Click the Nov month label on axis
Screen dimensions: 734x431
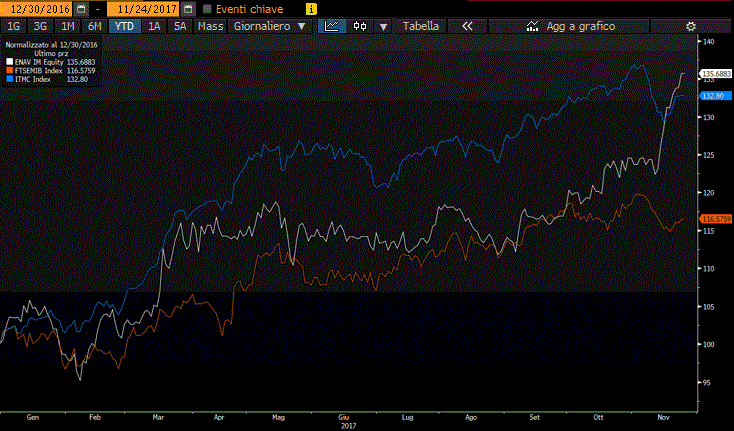click(x=663, y=417)
